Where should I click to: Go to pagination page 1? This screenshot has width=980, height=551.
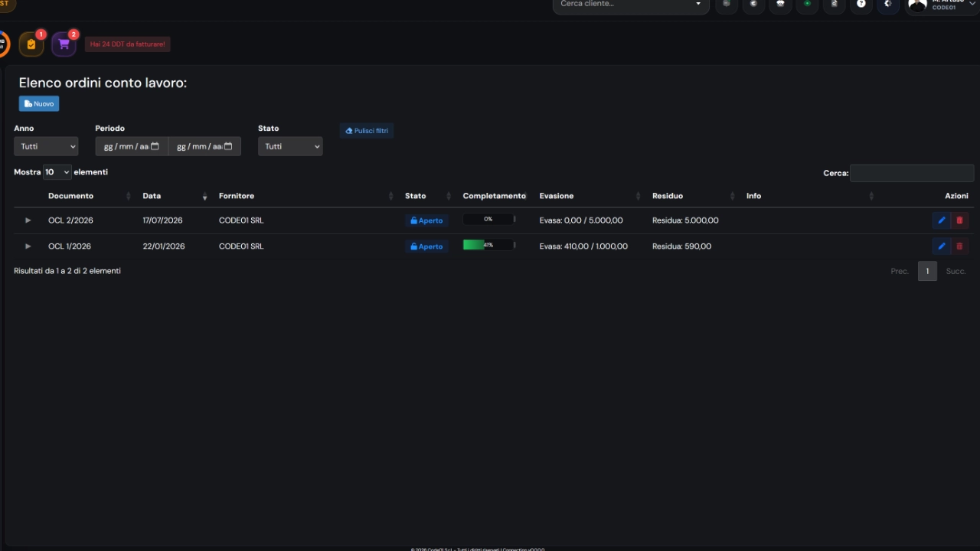tap(927, 271)
